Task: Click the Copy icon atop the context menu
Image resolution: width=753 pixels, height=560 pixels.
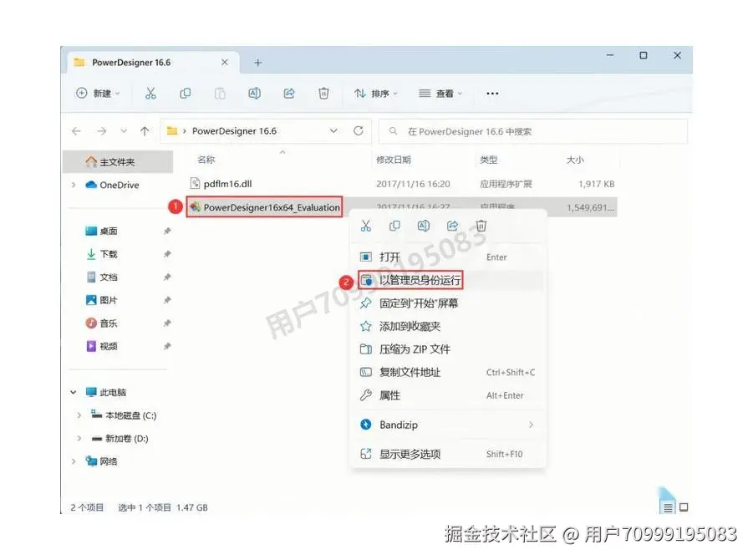Action: point(394,225)
